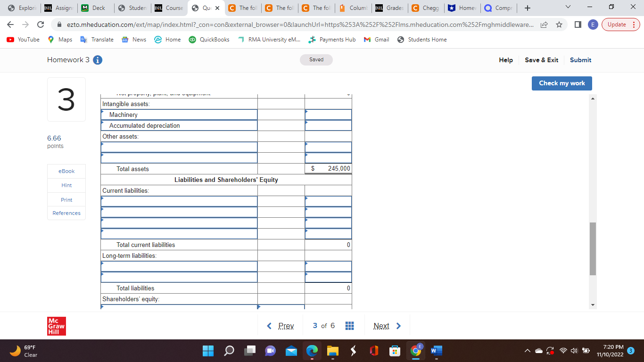Viewport: 644px width, 362px height.
Task: Click the Check my work button
Action: point(561,83)
